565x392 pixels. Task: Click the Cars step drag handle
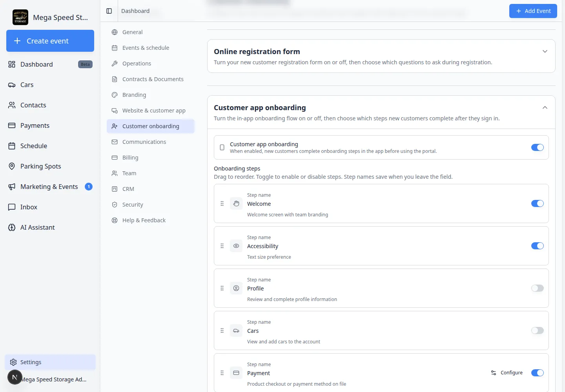[x=222, y=330]
